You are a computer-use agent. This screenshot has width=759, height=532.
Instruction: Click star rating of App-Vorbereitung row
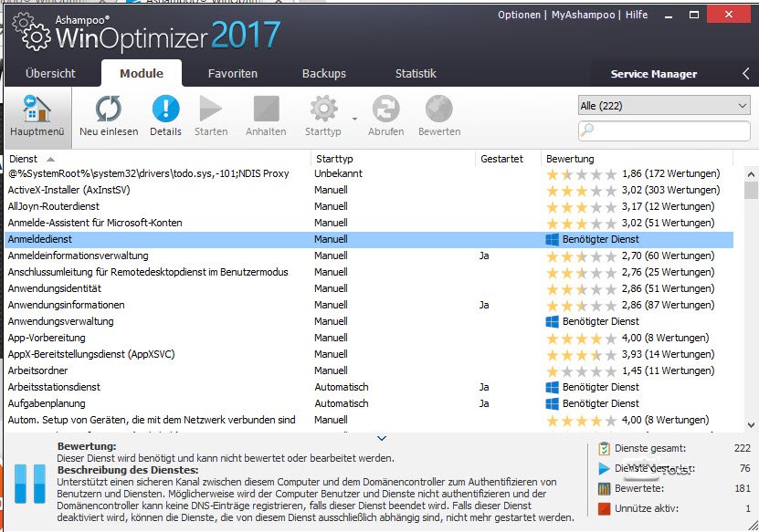(581, 339)
